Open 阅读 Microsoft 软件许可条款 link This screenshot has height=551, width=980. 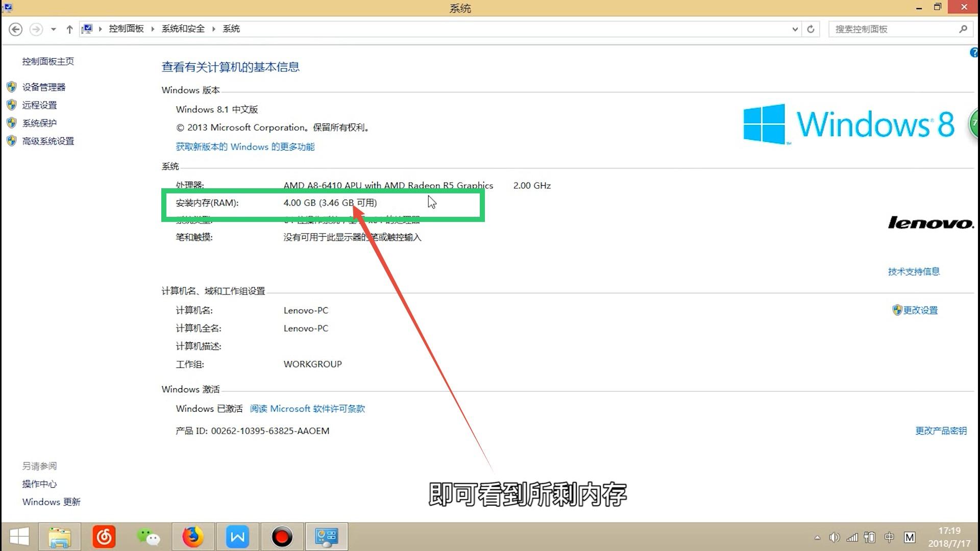(x=307, y=409)
